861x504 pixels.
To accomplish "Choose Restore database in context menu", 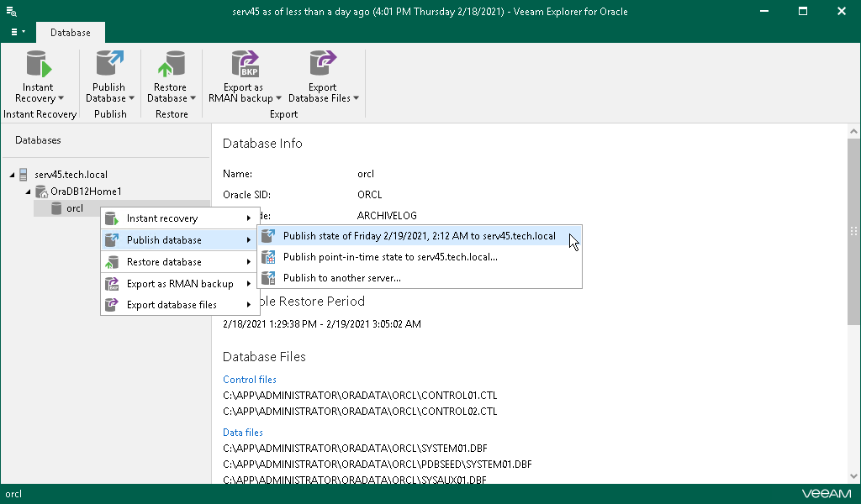I will point(179,262).
